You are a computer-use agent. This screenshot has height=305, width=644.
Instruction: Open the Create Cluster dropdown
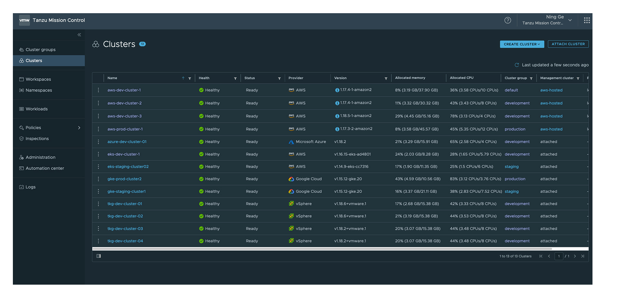click(522, 44)
